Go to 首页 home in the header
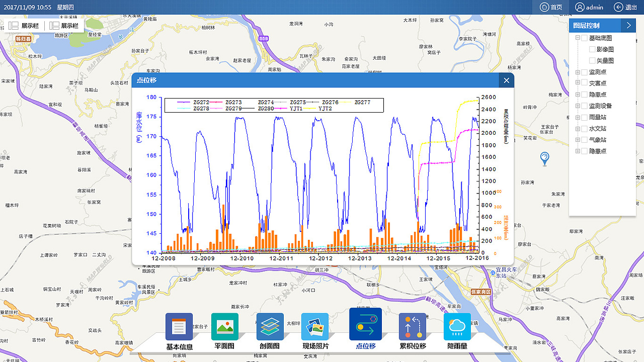The image size is (644, 362). 551,7
